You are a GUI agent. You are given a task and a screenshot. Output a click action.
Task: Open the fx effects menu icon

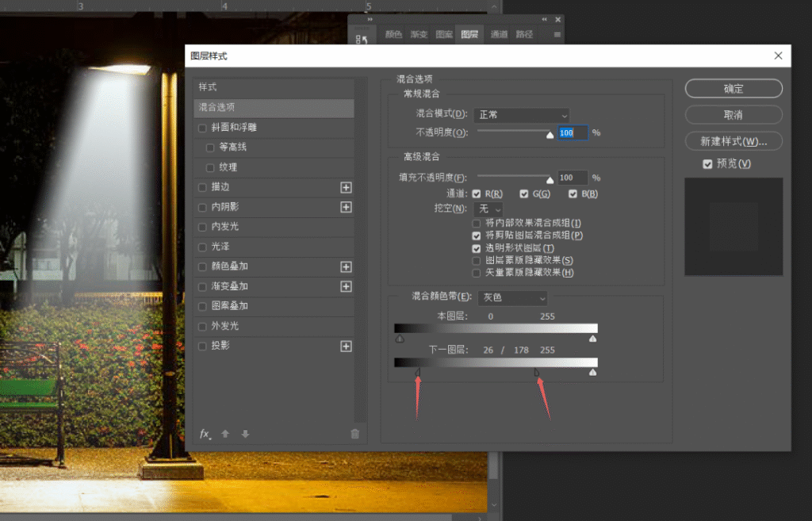click(x=205, y=434)
